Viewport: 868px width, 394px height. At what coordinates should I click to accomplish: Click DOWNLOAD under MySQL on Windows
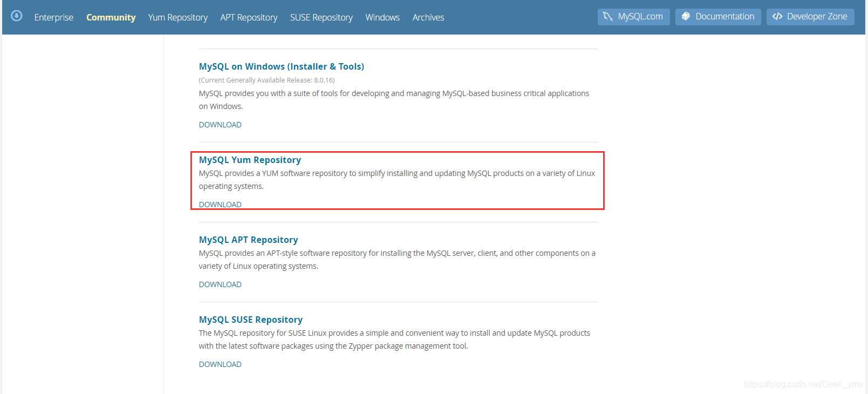(x=220, y=125)
